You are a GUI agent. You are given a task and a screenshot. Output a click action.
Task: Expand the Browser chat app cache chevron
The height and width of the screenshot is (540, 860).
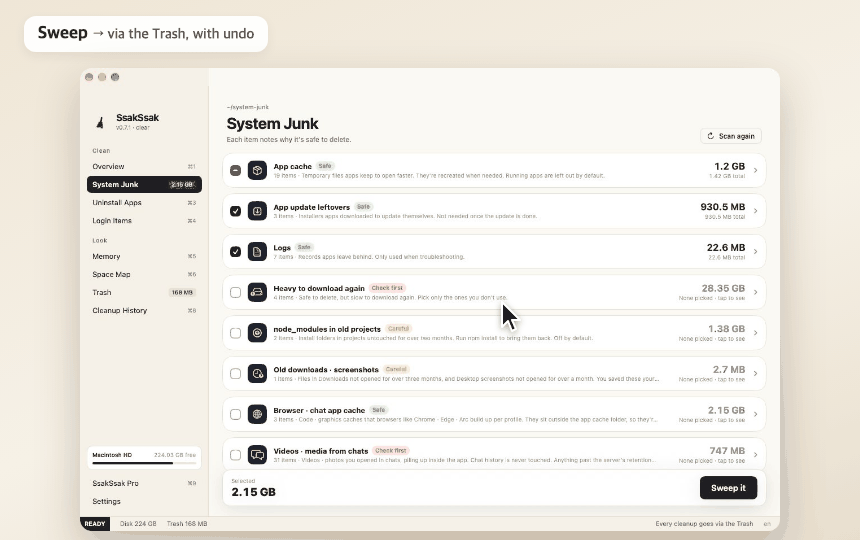pos(755,414)
